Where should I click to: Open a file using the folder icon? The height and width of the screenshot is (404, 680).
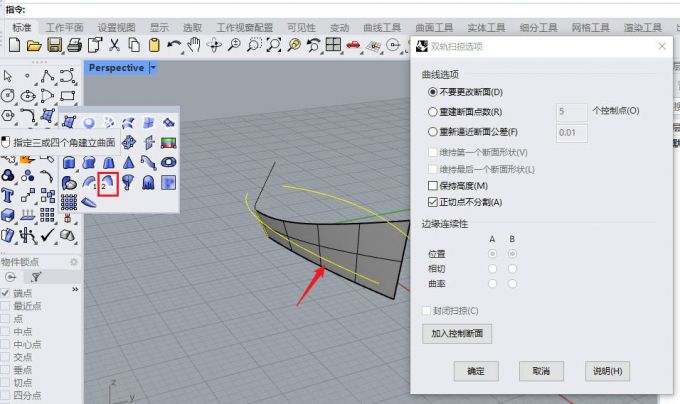point(34,45)
